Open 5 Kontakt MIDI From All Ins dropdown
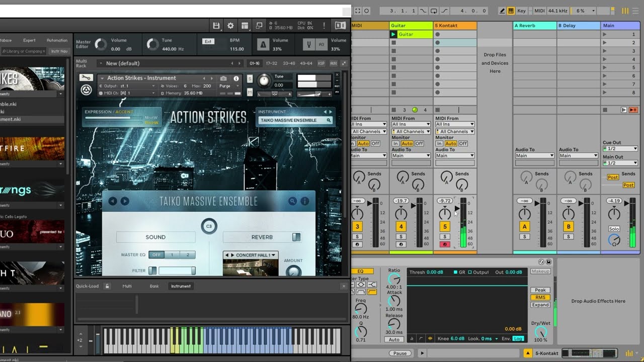 [x=454, y=124]
